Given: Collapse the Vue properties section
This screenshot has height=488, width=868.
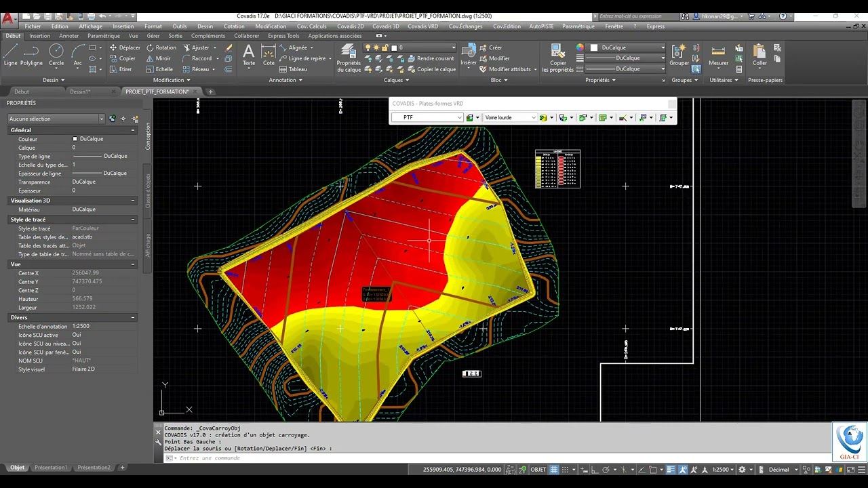Looking at the screenshot, I should (133, 264).
